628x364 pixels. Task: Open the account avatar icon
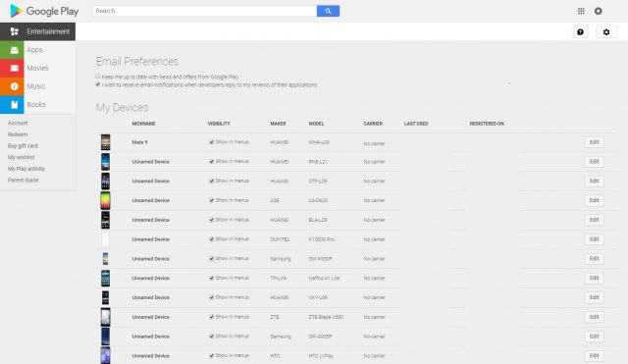[x=598, y=11]
